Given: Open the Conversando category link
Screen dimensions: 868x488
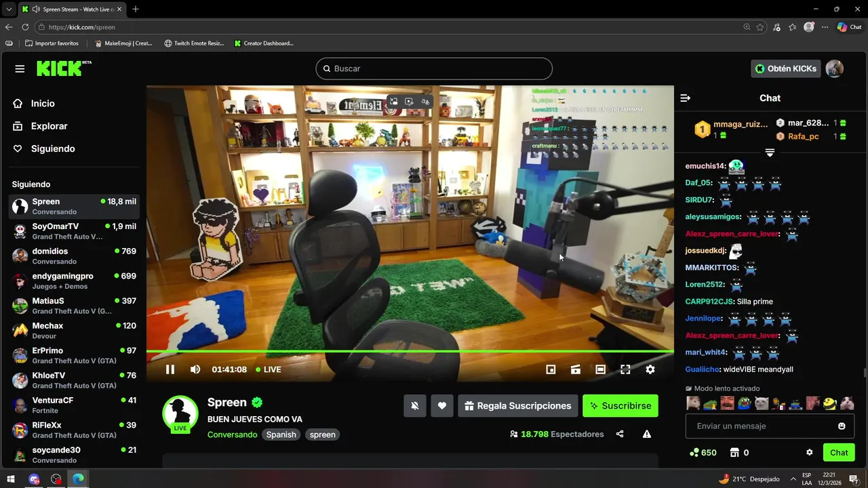Looking at the screenshot, I should [x=232, y=434].
